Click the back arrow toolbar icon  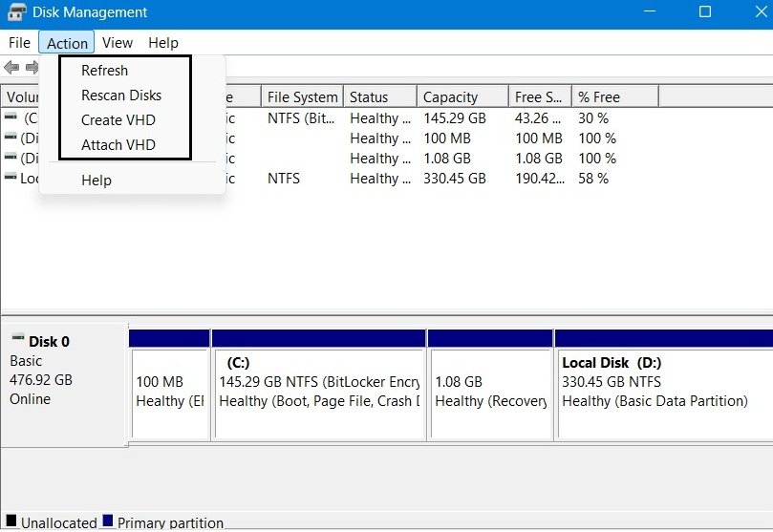click(11, 67)
